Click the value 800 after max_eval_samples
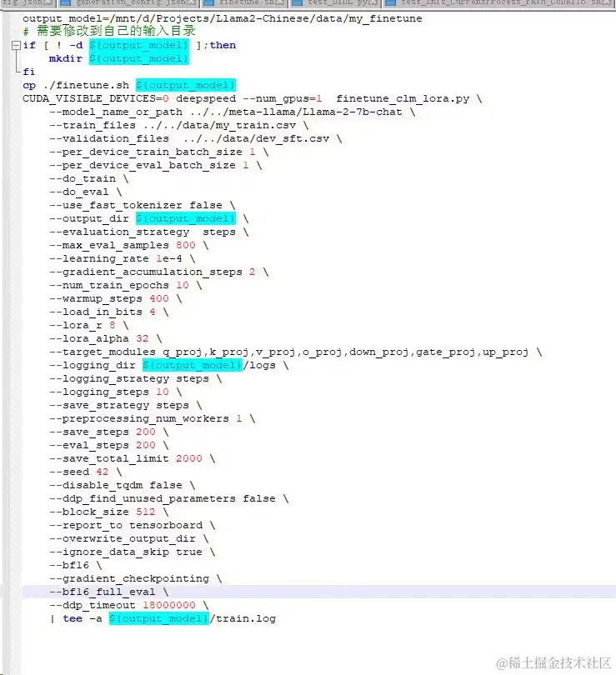This screenshot has width=616, height=675. [186, 245]
